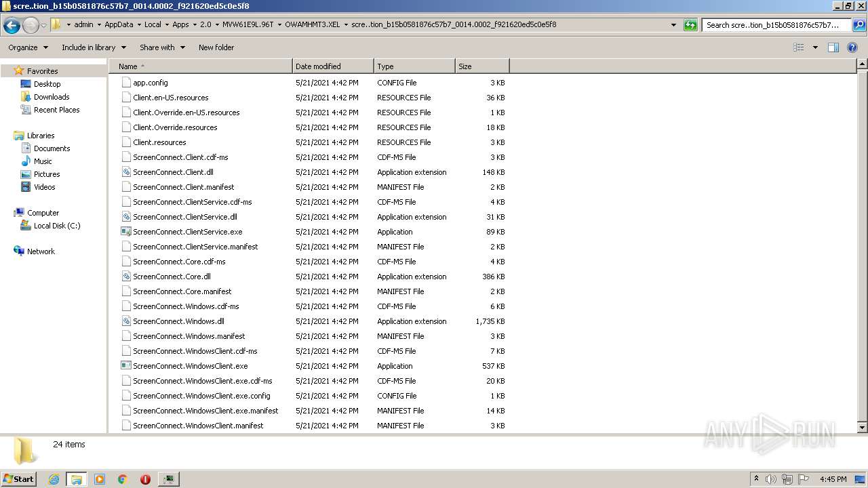Sort by Size column header
Viewport: 868px width, 488px height.
tap(482, 66)
